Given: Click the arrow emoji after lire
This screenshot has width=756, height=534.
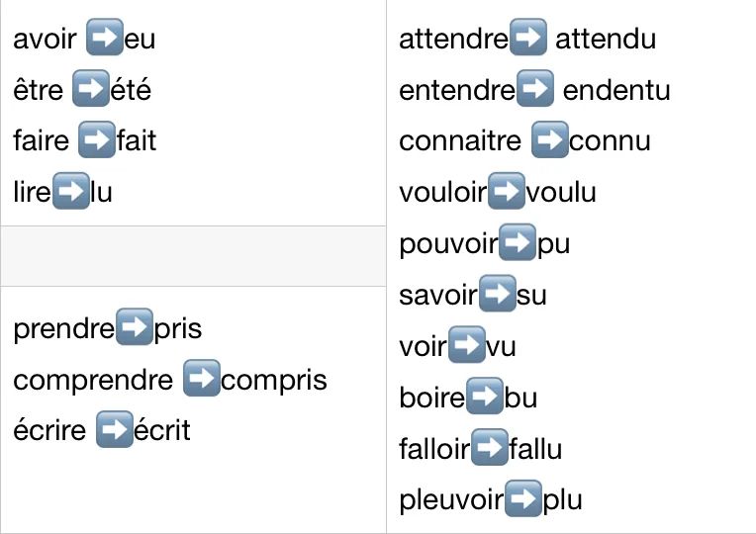Looking at the screenshot, I should 71,191.
